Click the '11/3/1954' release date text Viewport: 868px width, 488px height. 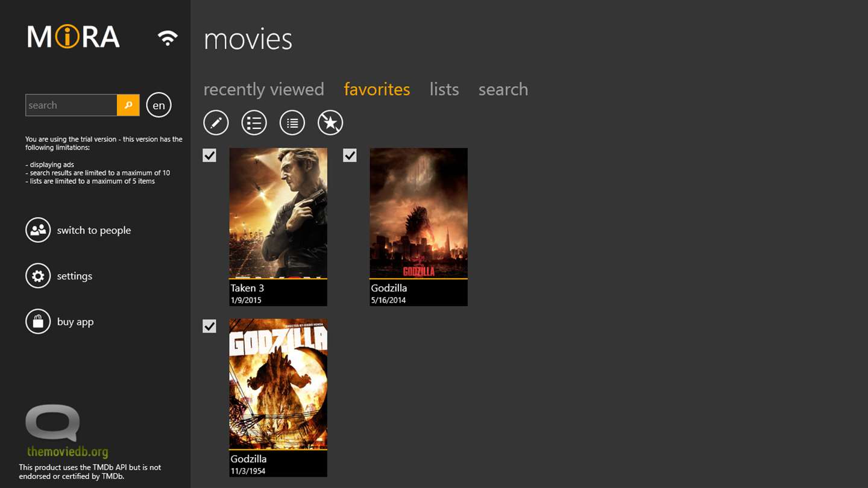pos(248,471)
